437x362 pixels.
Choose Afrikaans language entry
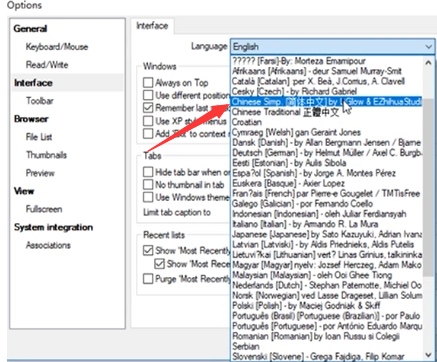(327, 71)
